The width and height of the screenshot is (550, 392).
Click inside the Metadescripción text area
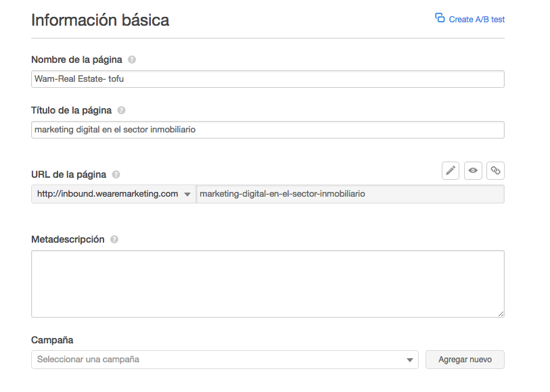[x=267, y=284]
